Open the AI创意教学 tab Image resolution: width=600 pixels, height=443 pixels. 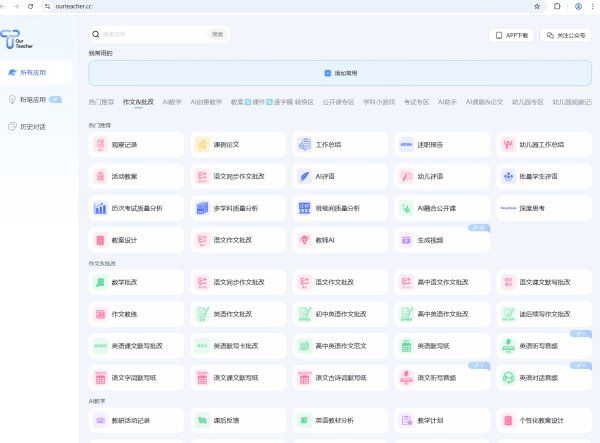tap(206, 102)
